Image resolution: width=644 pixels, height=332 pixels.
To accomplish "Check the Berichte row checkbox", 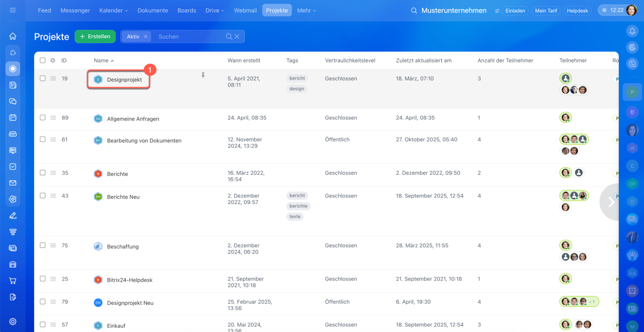I will (x=43, y=173).
